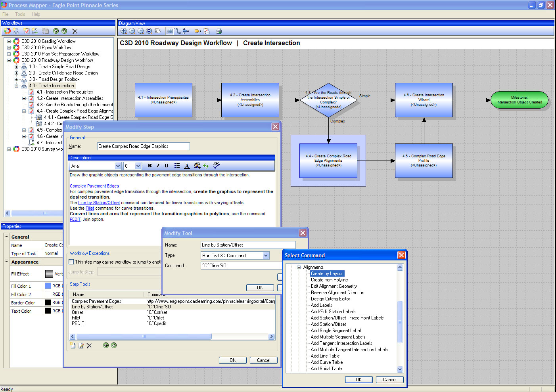This screenshot has height=392, width=556.
Task: Click the font color icon
Action: pos(187,166)
